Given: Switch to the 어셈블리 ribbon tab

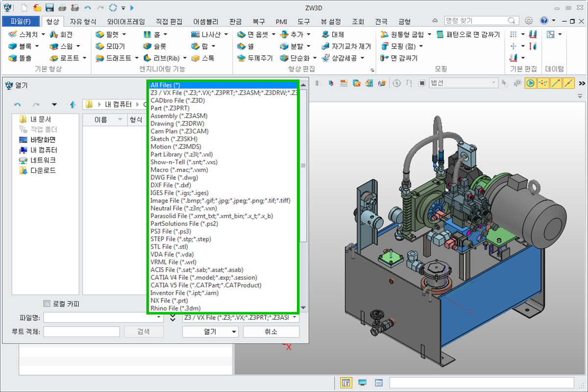Looking at the screenshot, I should 206,22.
